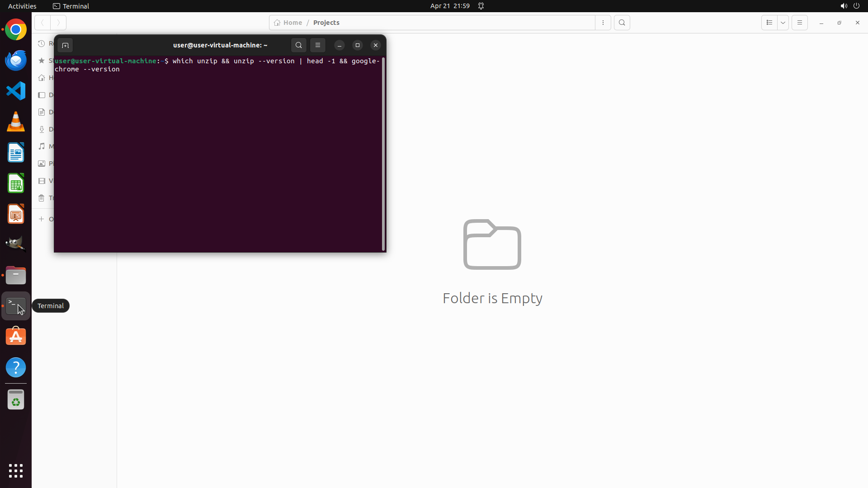Screen dimensions: 868x488
Task: Click the terminal search icon
Action: pos(298,45)
